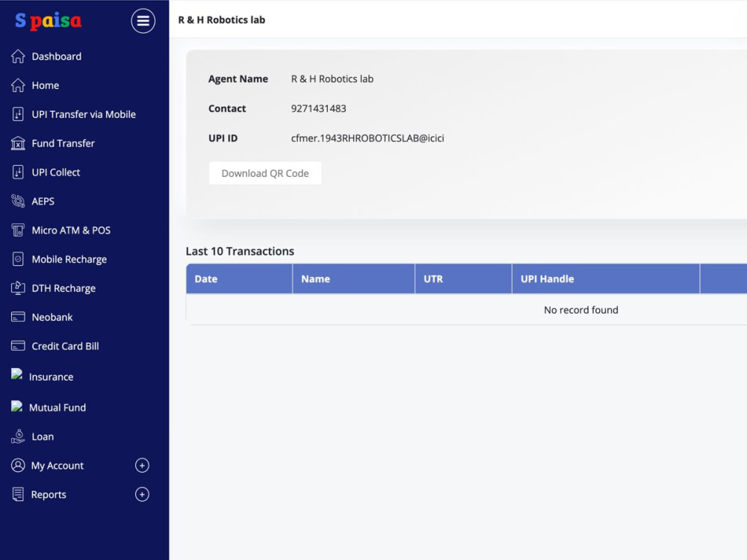Open Micro ATM & POS item

[x=71, y=231]
